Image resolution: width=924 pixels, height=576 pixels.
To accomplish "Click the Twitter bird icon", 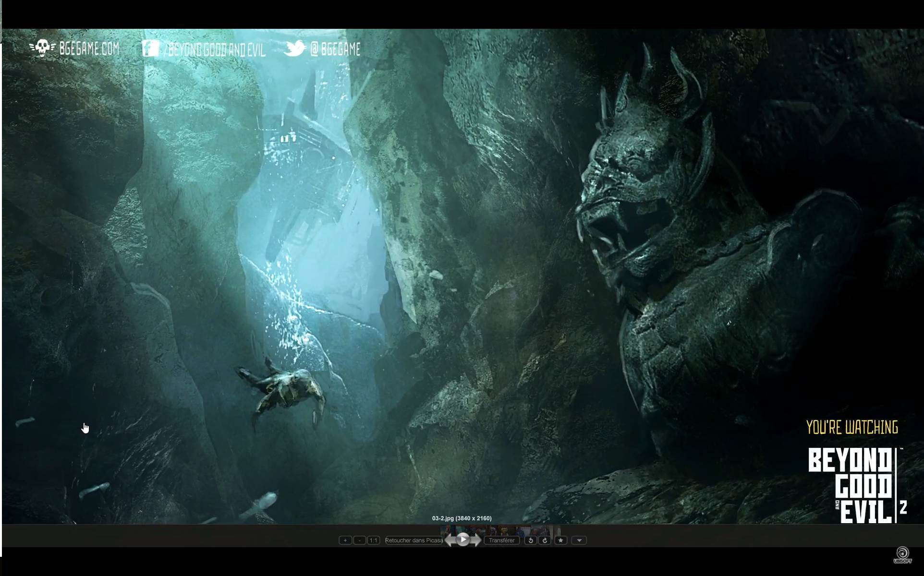I will click(294, 48).
